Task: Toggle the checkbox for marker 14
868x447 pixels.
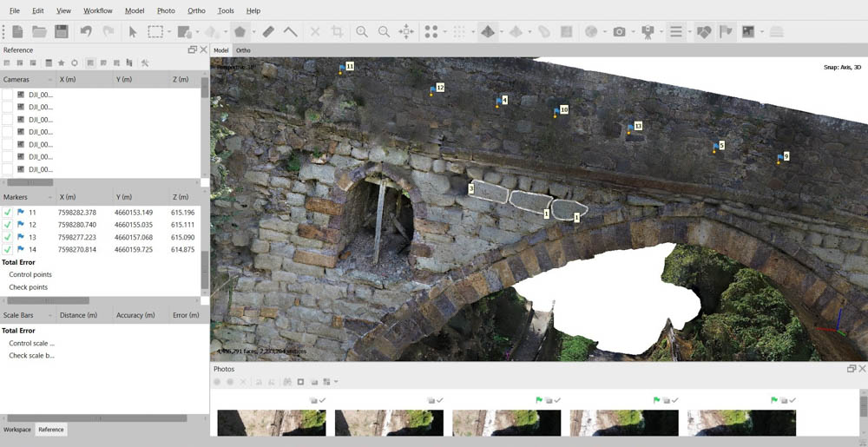Action: 8,249
